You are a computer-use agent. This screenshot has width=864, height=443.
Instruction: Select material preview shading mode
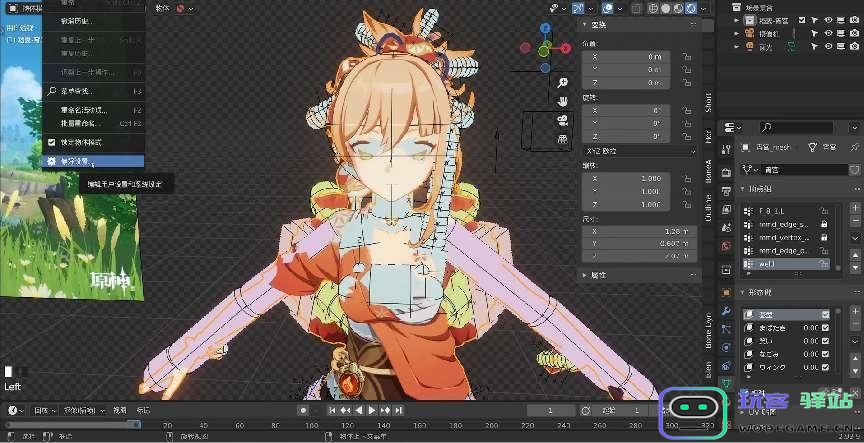point(678,8)
